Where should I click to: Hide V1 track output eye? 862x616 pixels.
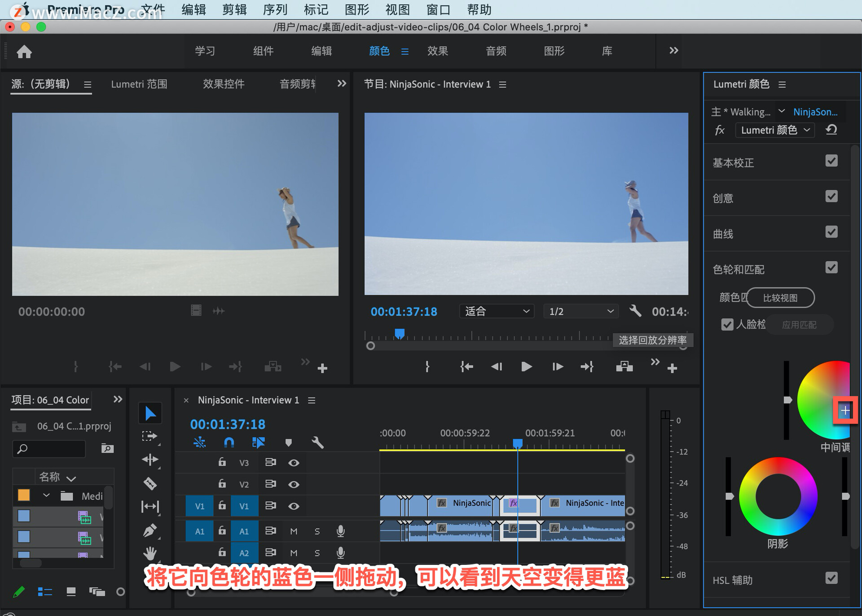point(294,506)
